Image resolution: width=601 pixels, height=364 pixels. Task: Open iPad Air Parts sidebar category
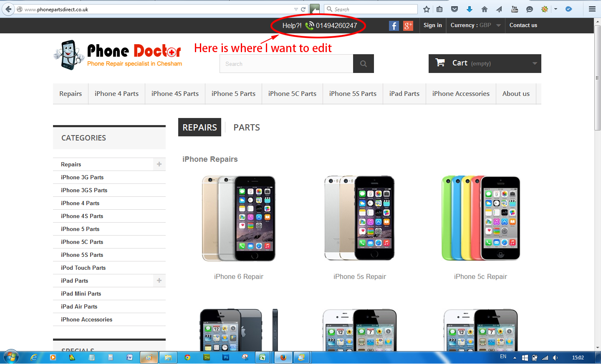(x=79, y=306)
